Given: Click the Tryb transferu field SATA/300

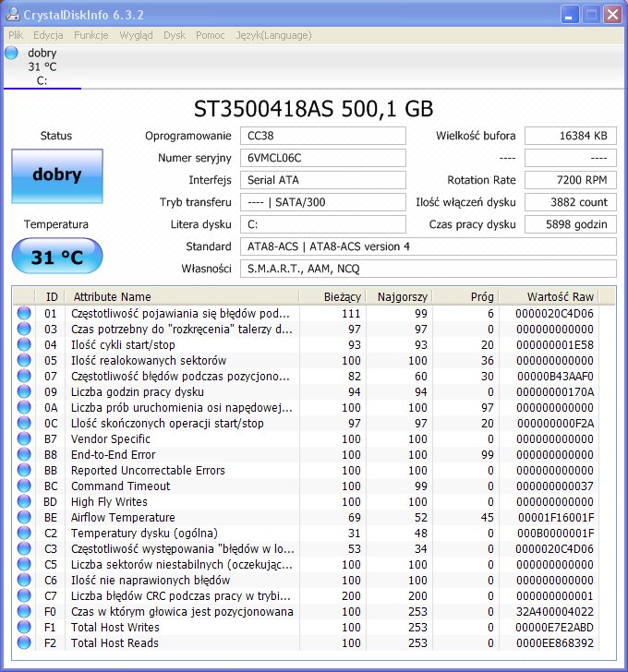Looking at the screenshot, I should (323, 202).
